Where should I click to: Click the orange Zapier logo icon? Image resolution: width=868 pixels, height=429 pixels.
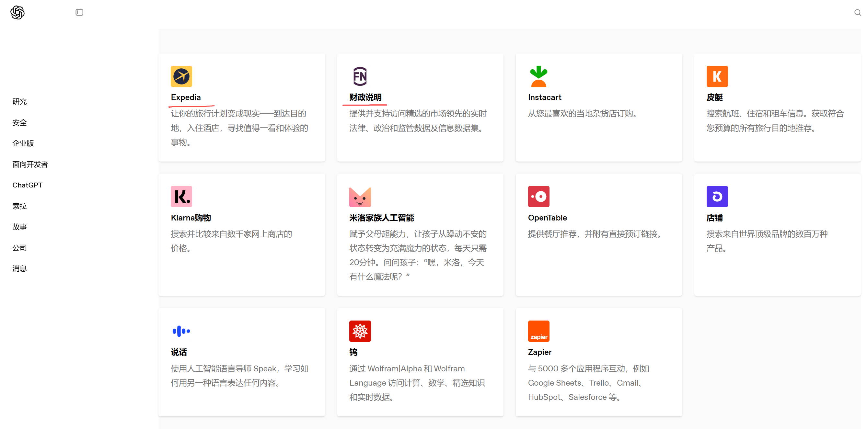538,331
